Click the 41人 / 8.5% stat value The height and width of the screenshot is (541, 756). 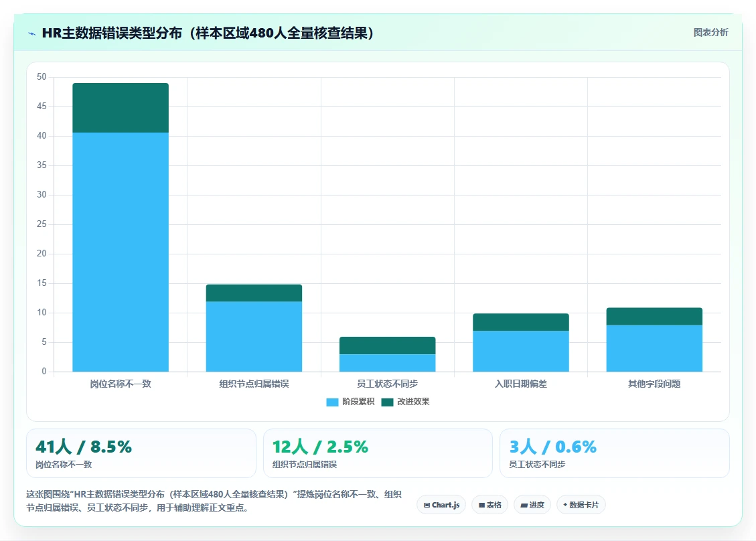click(x=84, y=447)
